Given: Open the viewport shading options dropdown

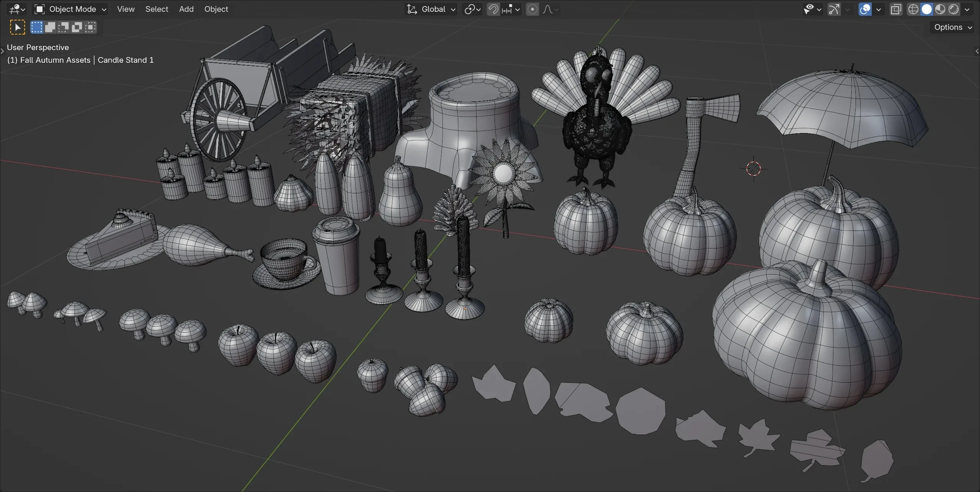Looking at the screenshot, I should tap(968, 9).
